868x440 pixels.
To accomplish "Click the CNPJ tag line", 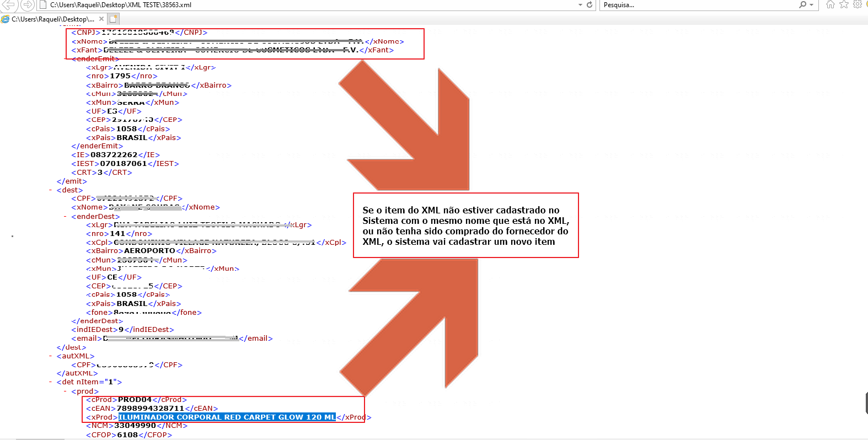I will tap(139, 33).
